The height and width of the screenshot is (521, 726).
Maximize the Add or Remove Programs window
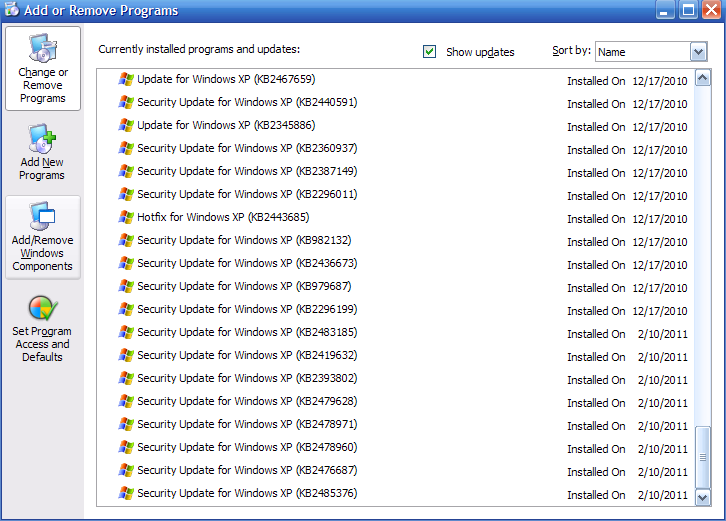688,10
